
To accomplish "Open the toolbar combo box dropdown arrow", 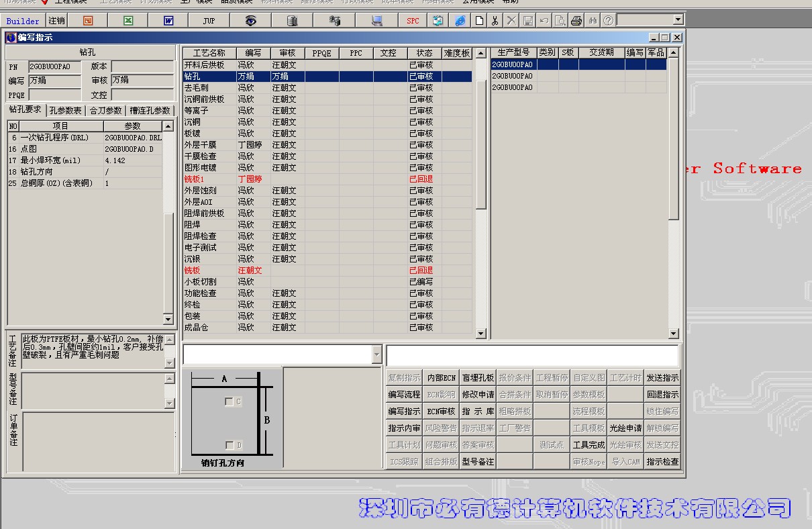I will [x=678, y=20].
